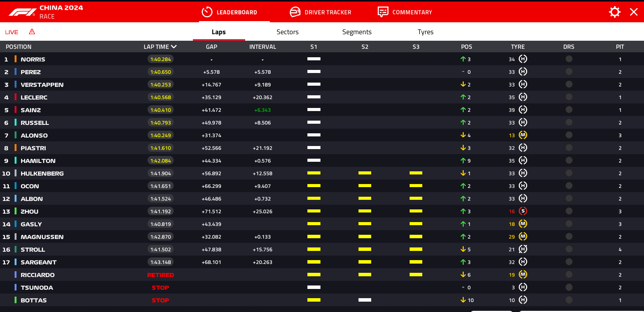Image resolution: width=644 pixels, height=312 pixels.
Task: Click Verstappen's yellow position-down arrow
Action: click(x=463, y=84)
